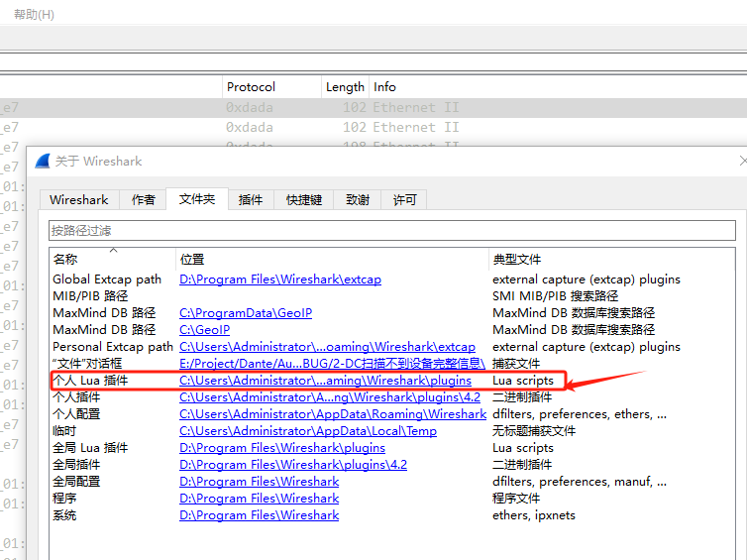
Task: Select the 'dfilters, preferences, ethers, ...' cell
Action: pyautogui.click(x=580, y=414)
